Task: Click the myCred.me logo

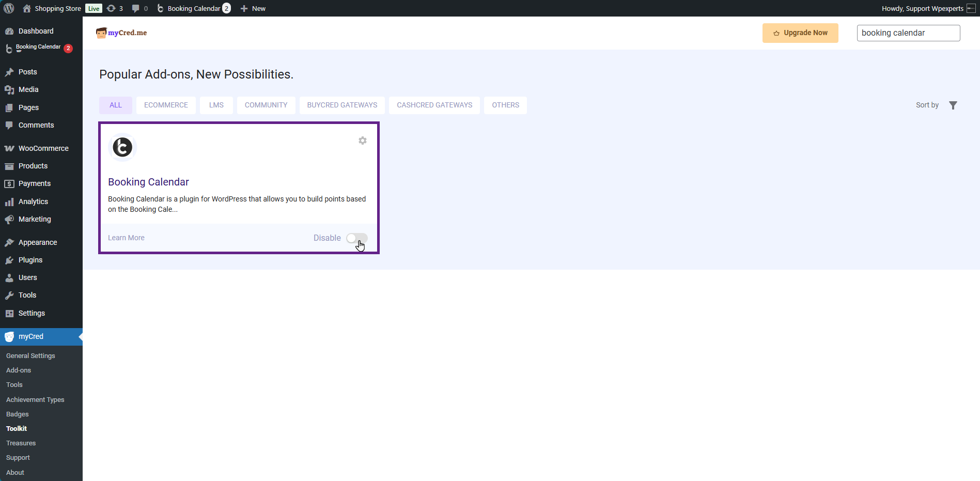Action: click(121, 33)
